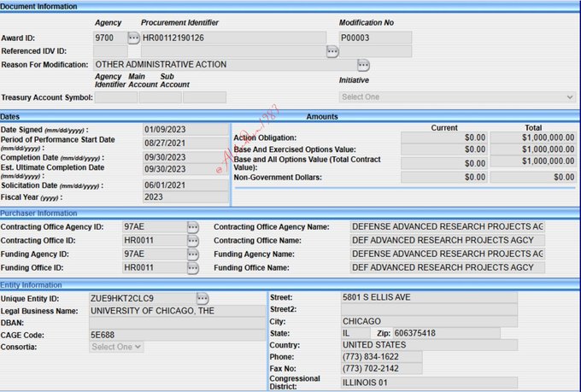Screen dimensions: 581x392
Task: Click the Contracting Office ID ellipsis button
Action: pyautogui.click(x=193, y=241)
